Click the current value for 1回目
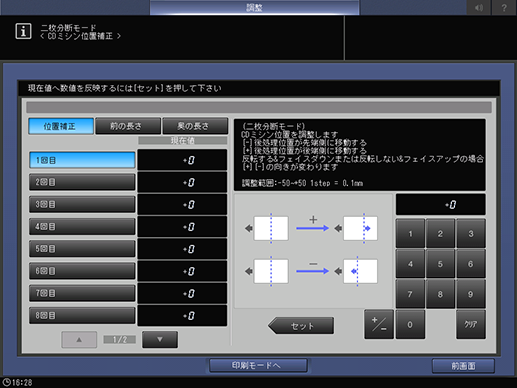 (x=182, y=160)
